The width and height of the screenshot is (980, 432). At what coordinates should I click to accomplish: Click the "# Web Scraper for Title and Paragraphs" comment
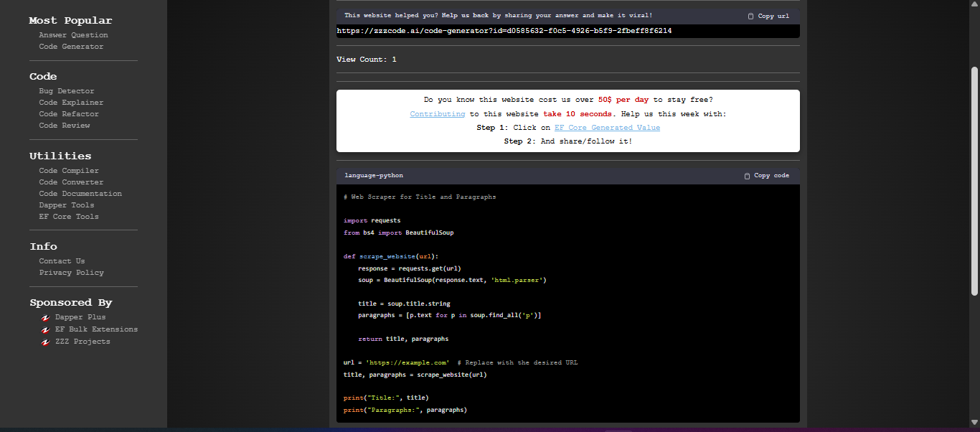[x=420, y=197]
